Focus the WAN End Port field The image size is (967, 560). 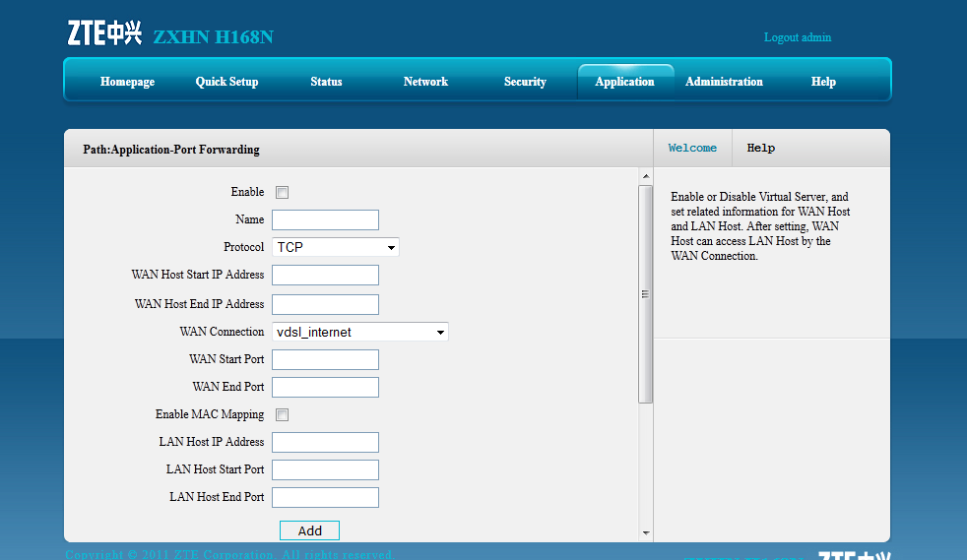tap(325, 387)
